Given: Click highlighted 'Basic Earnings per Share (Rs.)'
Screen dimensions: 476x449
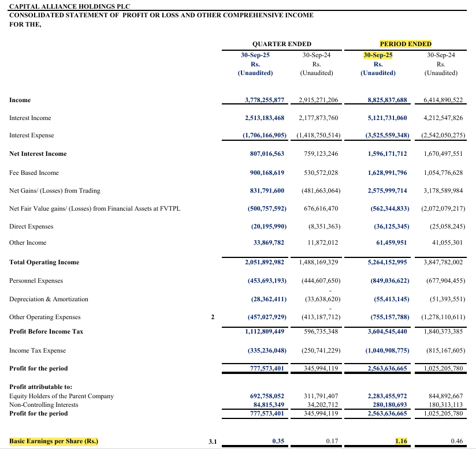Looking at the screenshot, I should (54, 441).
